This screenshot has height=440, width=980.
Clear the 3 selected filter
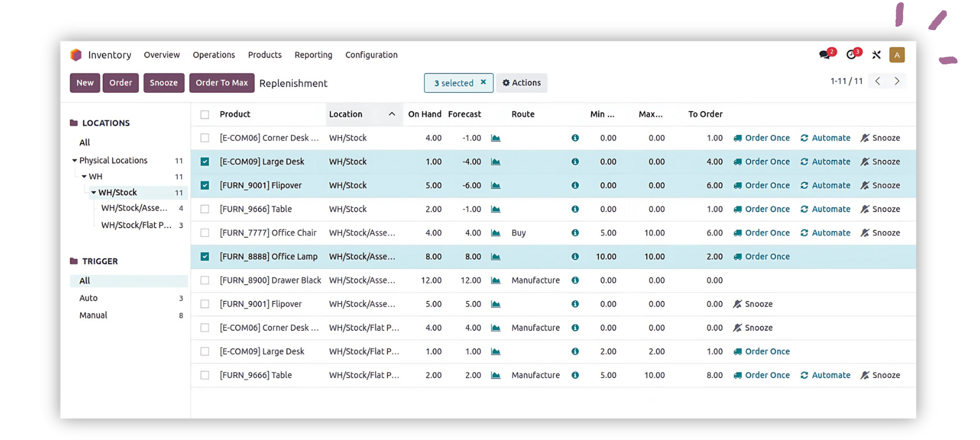pyautogui.click(x=483, y=82)
